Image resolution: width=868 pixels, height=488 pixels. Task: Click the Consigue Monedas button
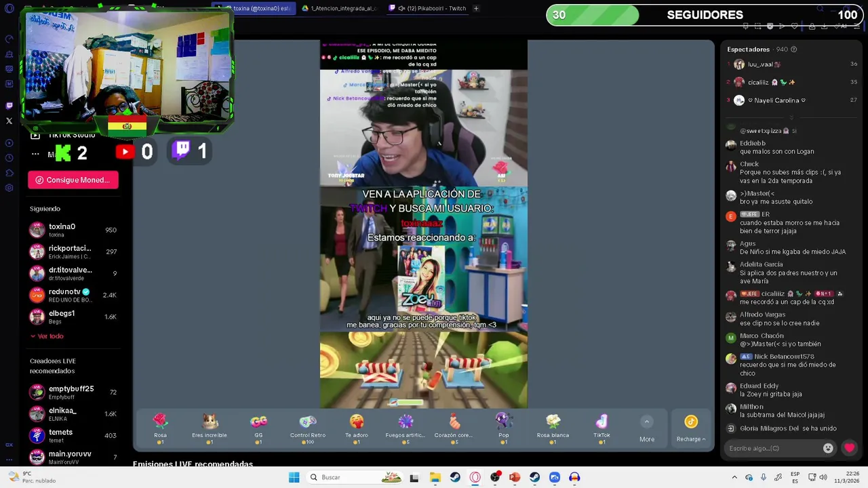click(x=73, y=180)
